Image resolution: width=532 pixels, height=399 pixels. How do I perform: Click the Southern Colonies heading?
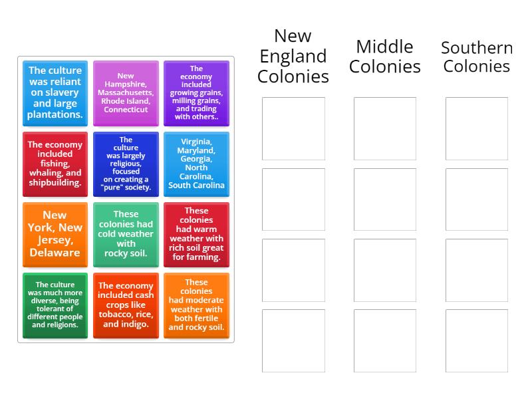coord(475,58)
